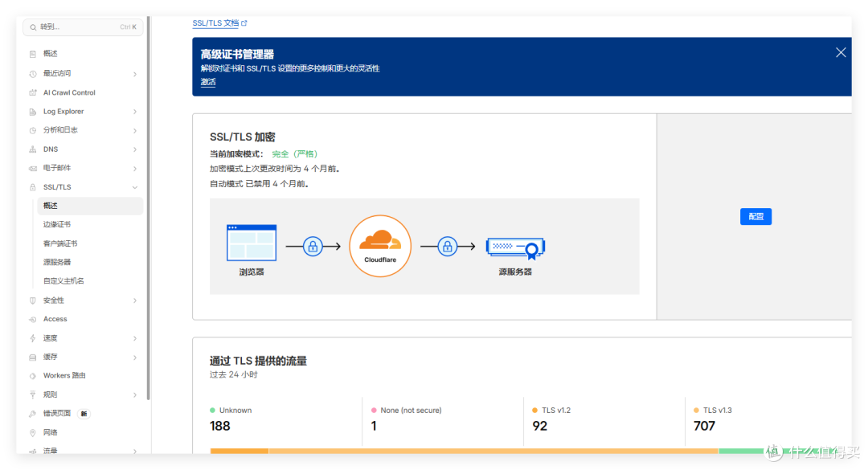Click the 规则 filter icon

click(x=33, y=394)
